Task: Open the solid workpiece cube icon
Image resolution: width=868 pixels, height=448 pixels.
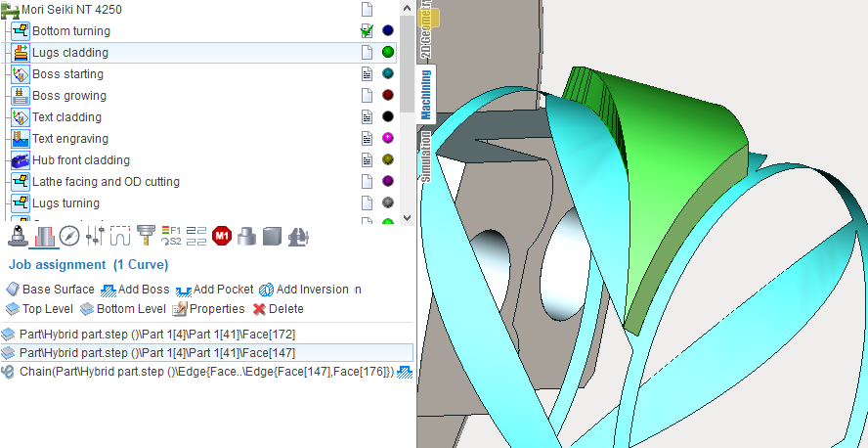Action: click(x=272, y=236)
